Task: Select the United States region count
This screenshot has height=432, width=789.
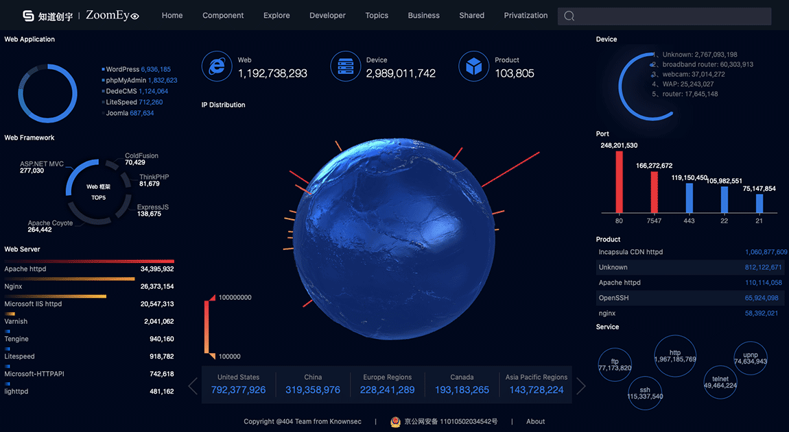Action: click(x=238, y=390)
